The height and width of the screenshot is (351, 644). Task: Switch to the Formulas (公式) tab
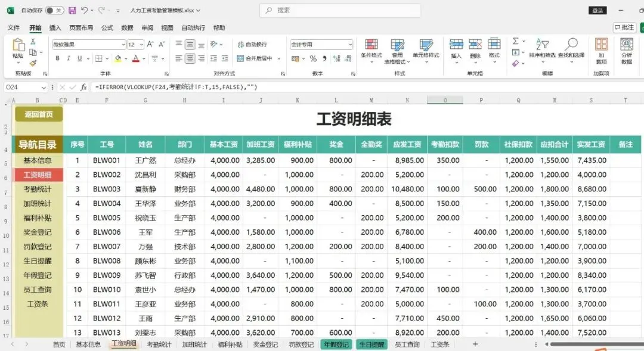pos(107,28)
